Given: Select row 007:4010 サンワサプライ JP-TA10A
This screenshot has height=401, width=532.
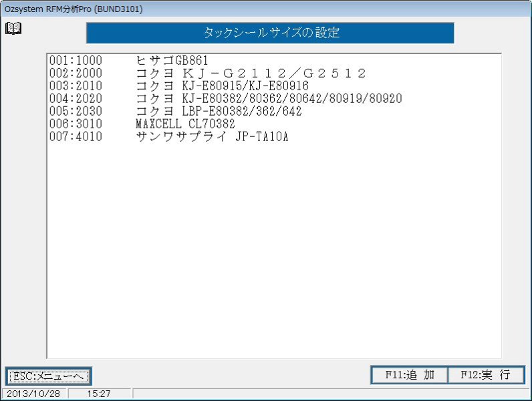Looking at the screenshot, I should click(274, 137).
